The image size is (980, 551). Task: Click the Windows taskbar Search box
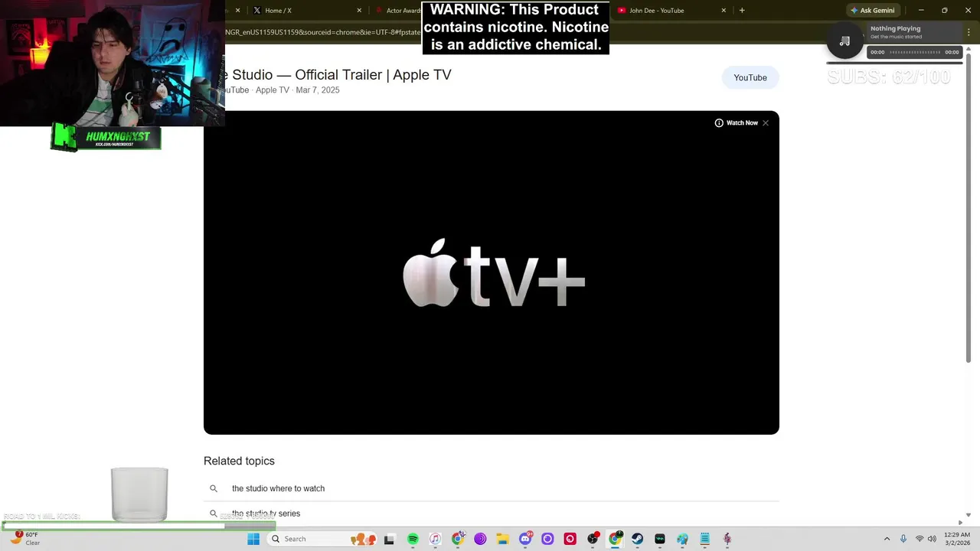320,539
